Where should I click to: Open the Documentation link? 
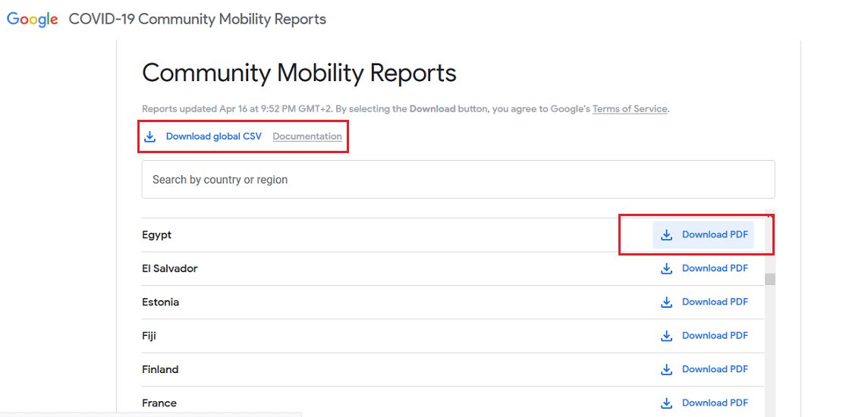pyautogui.click(x=307, y=136)
